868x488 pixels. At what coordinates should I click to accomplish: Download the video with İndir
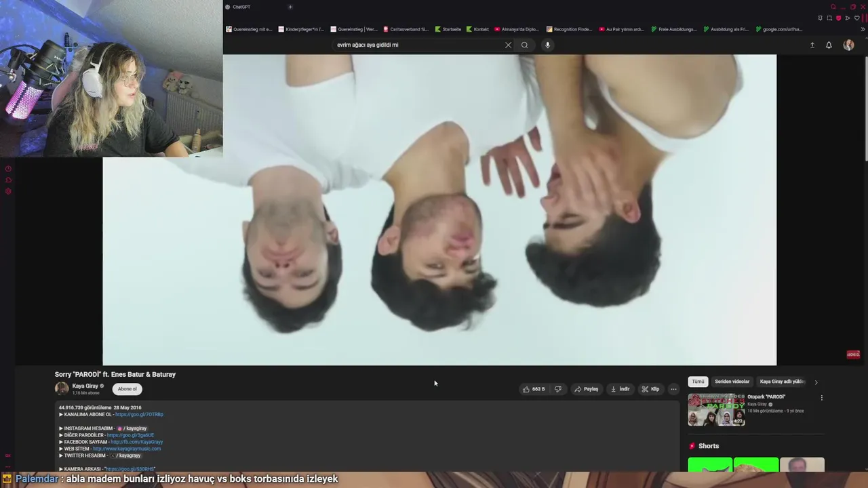[620, 389]
